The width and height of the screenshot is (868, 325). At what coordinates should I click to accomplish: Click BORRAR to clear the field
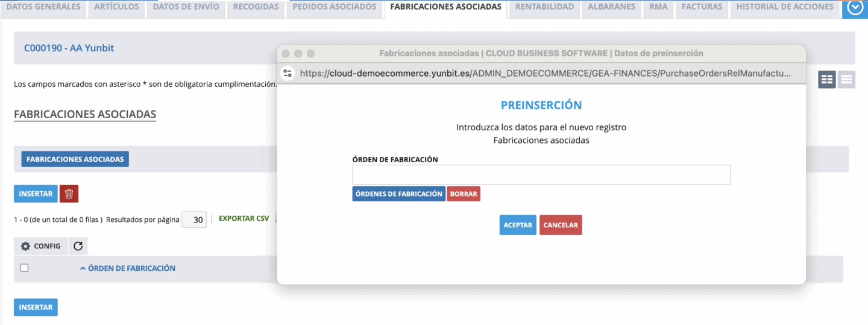(464, 194)
